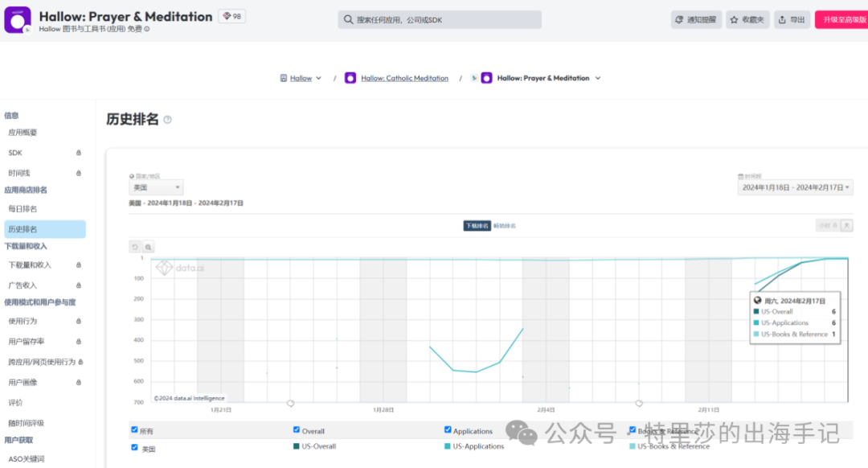
Task: Toggle the 美国 checkbox in legend
Action: 134,448
